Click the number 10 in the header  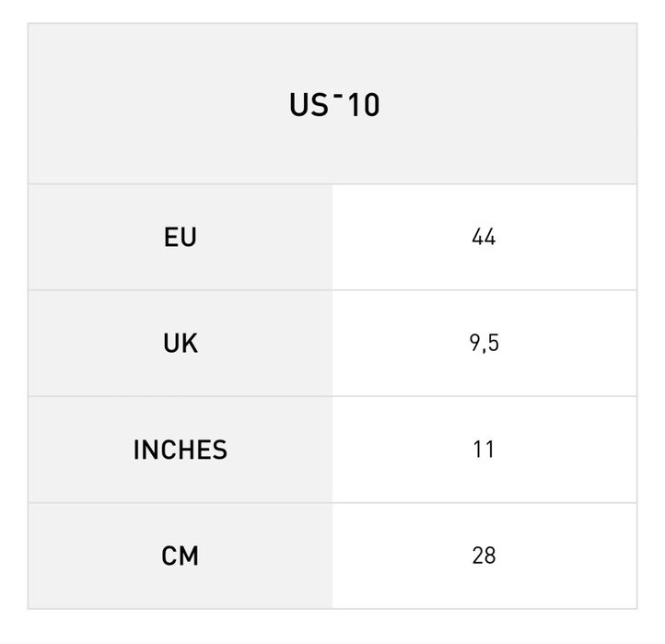coord(365,105)
